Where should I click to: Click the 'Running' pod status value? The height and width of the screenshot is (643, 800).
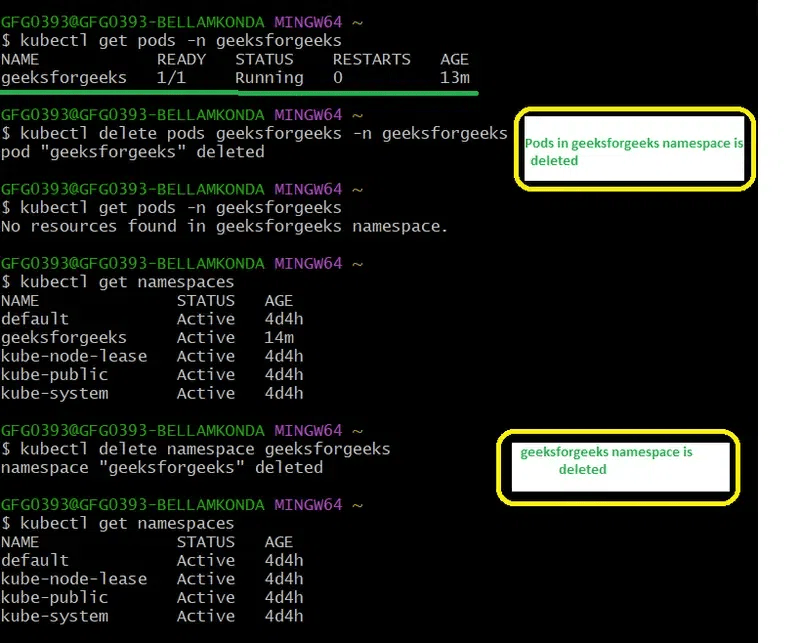point(269,78)
